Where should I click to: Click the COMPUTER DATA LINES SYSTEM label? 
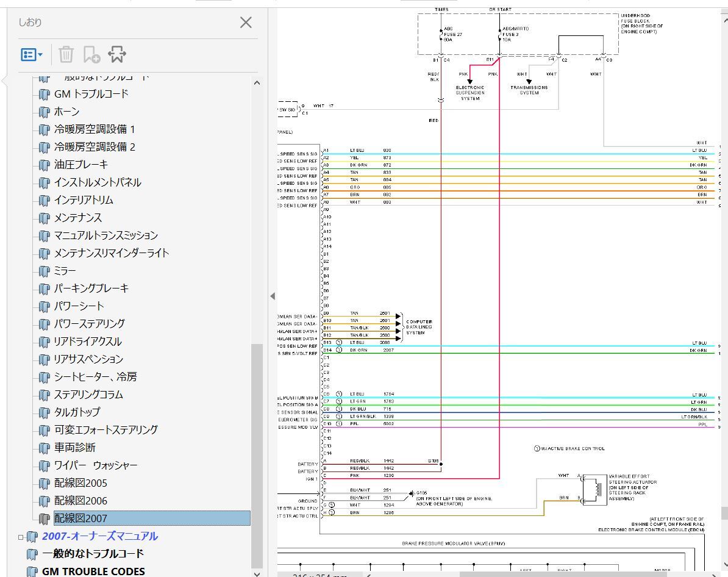[x=419, y=327]
